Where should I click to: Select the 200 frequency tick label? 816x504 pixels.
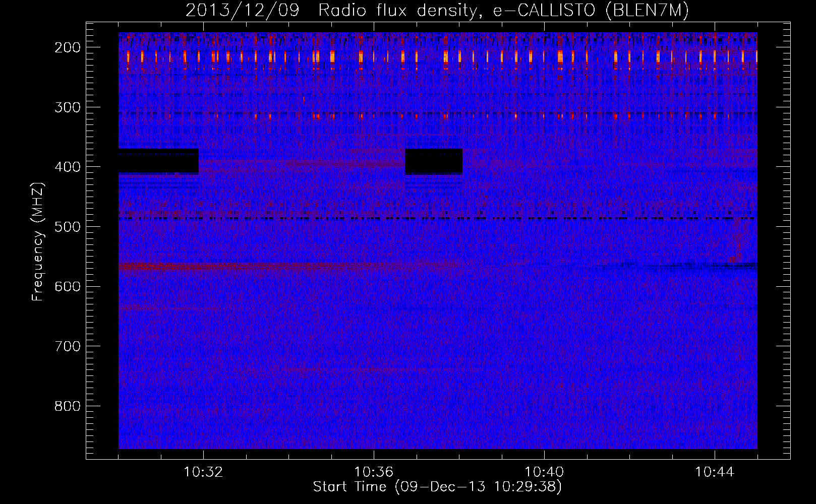[x=68, y=47]
